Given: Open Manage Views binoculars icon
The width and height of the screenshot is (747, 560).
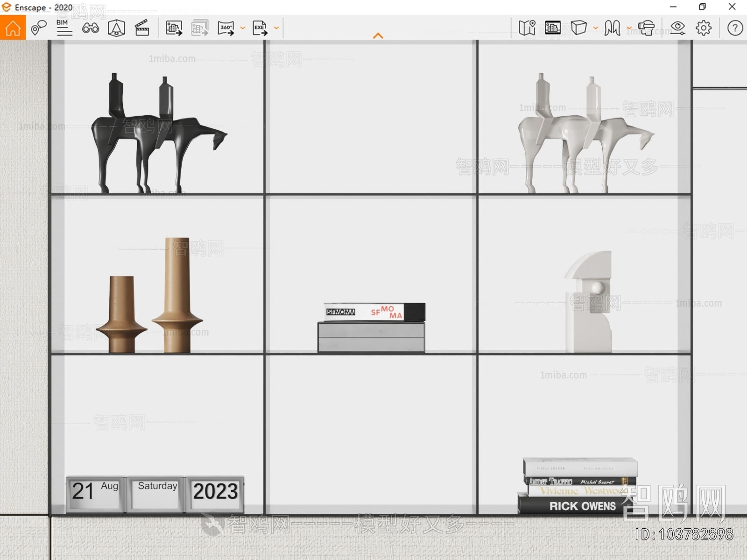Looking at the screenshot, I should 90,28.
